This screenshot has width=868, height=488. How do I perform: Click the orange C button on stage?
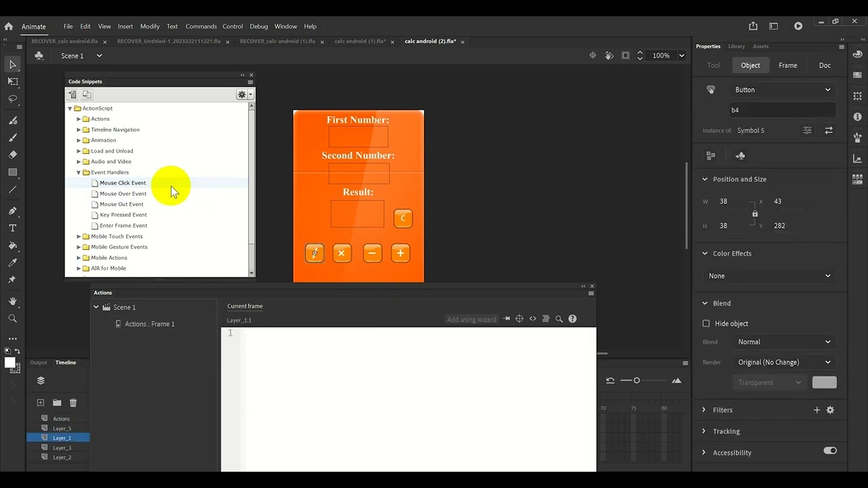click(403, 218)
